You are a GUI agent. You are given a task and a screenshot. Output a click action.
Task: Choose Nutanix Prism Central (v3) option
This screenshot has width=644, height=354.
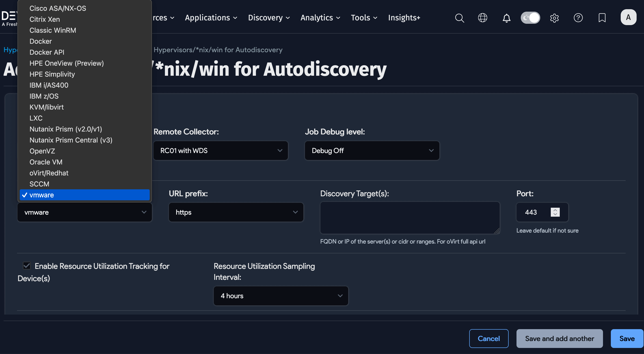(x=71, y=140)
